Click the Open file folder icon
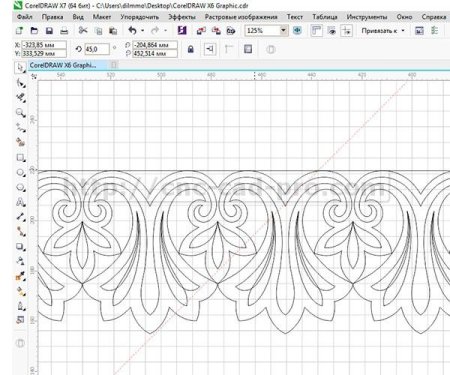This screenshot has width=450, height=375. pos(34,31)
